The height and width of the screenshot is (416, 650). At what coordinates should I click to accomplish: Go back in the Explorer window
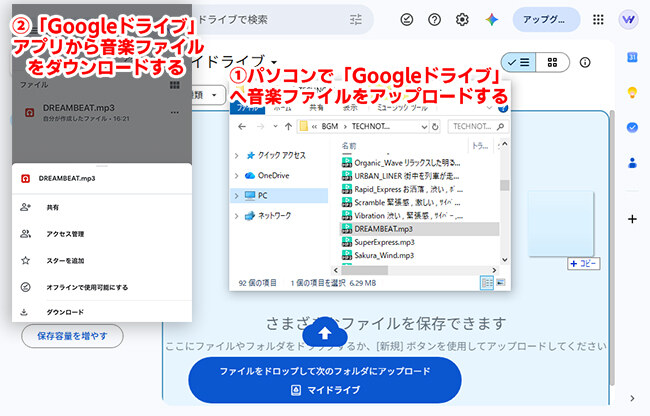[x=242, y=127]
